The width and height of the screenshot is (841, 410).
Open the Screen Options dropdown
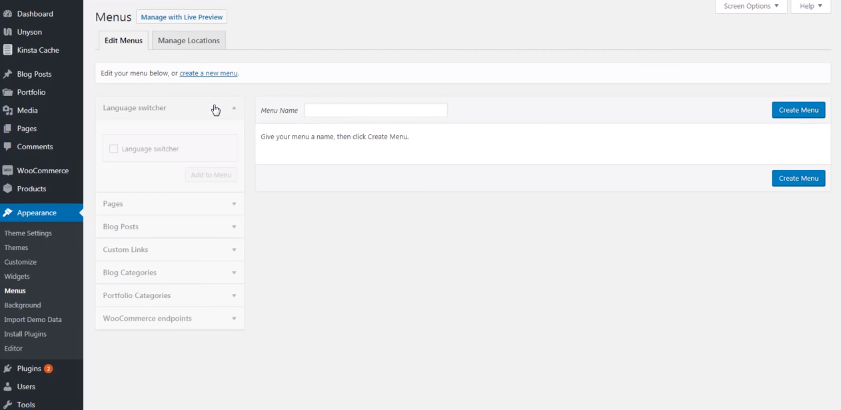(751, 6)
